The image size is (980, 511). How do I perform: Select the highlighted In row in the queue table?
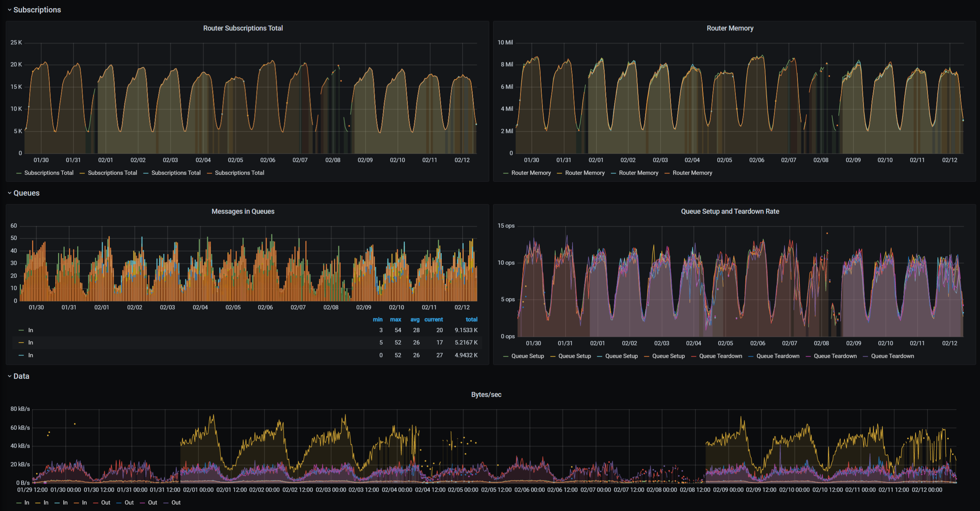pyautogui.click(x=30, y=342)
